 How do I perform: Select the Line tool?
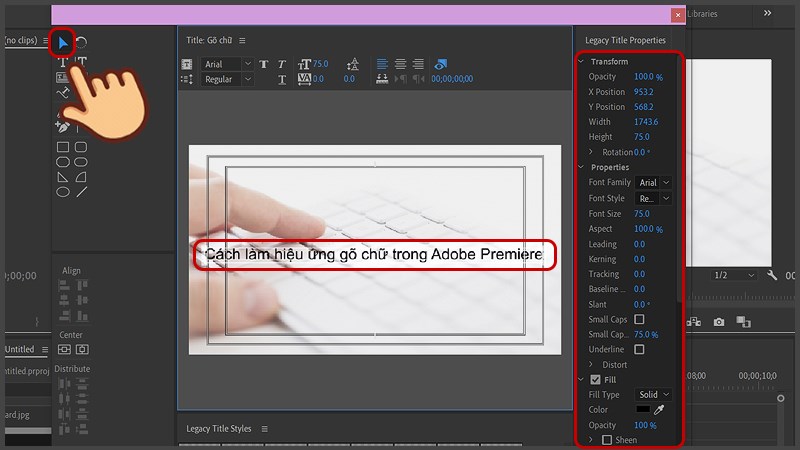tap(81, 192)
